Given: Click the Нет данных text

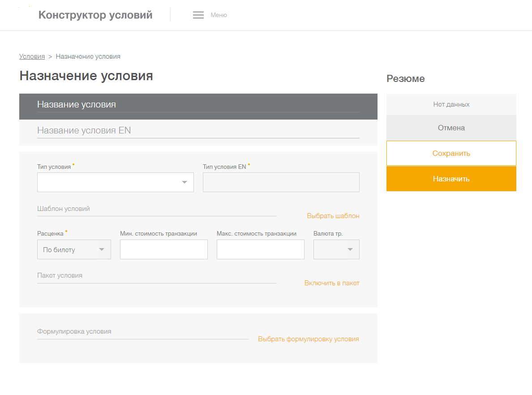Looking at the screenshot, I should tap(451, 104).
